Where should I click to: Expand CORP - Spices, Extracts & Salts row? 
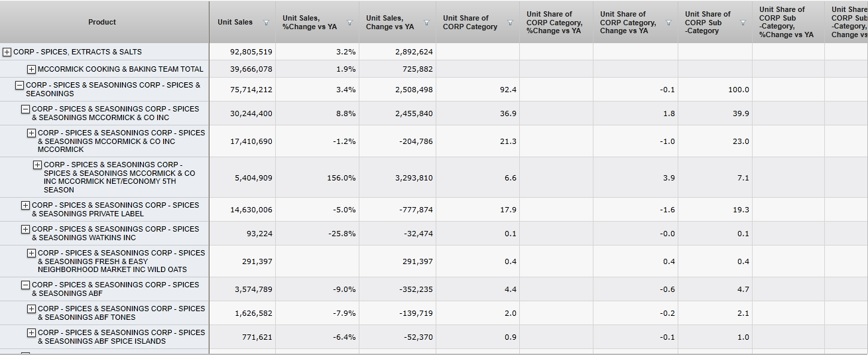tap(7, 52)
